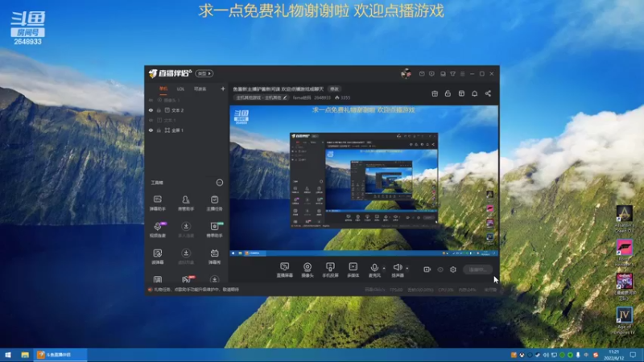The width and height of the screenshot is (644, 362).
Task: Open File Explorer from the taskbar
Action: [25, 355]
